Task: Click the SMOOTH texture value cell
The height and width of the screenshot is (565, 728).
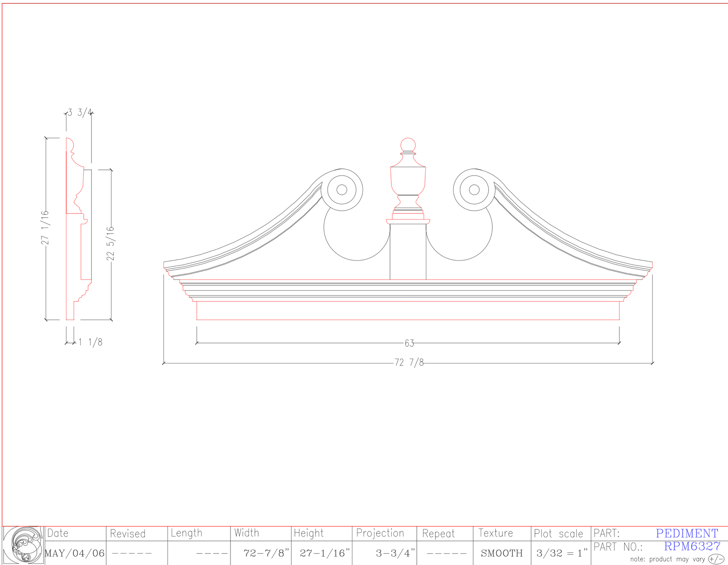Action: pyautogui.click(x=502, y=553)
